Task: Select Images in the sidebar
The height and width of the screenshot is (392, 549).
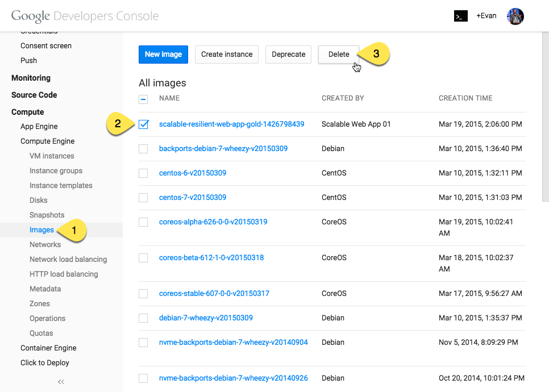Action: point(41,230)
